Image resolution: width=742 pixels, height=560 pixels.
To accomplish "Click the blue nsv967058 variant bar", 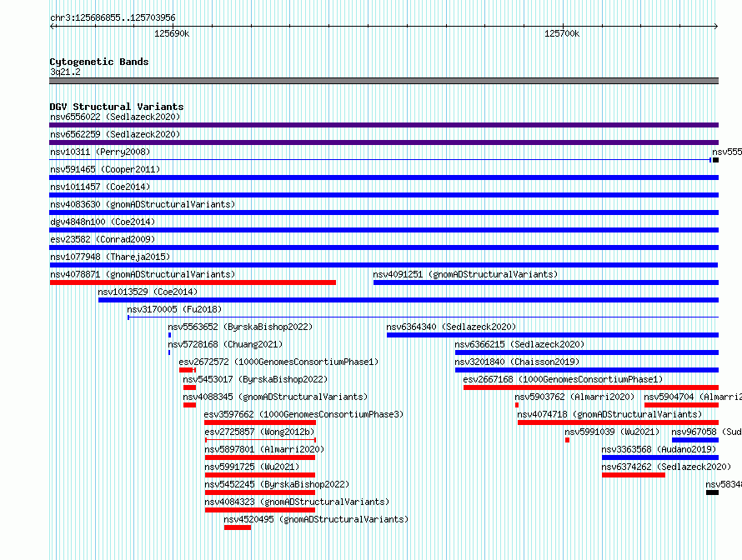I will click(x=695, y=440).
